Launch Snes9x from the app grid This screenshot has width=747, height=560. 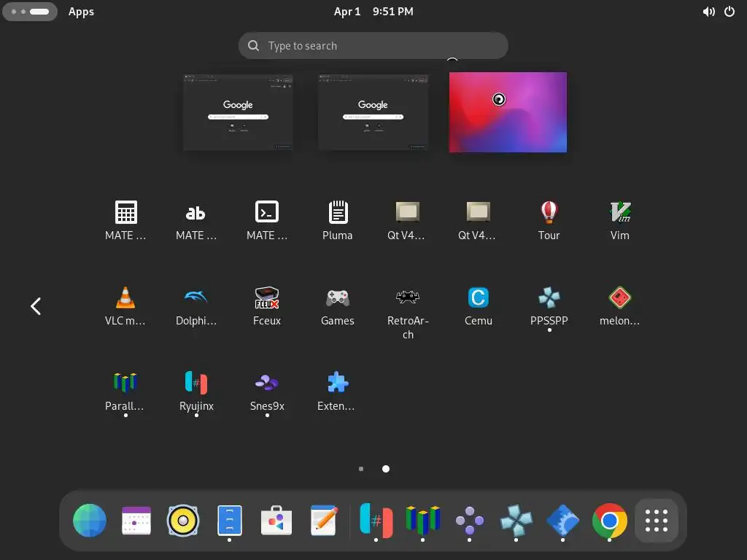[267, 392]
